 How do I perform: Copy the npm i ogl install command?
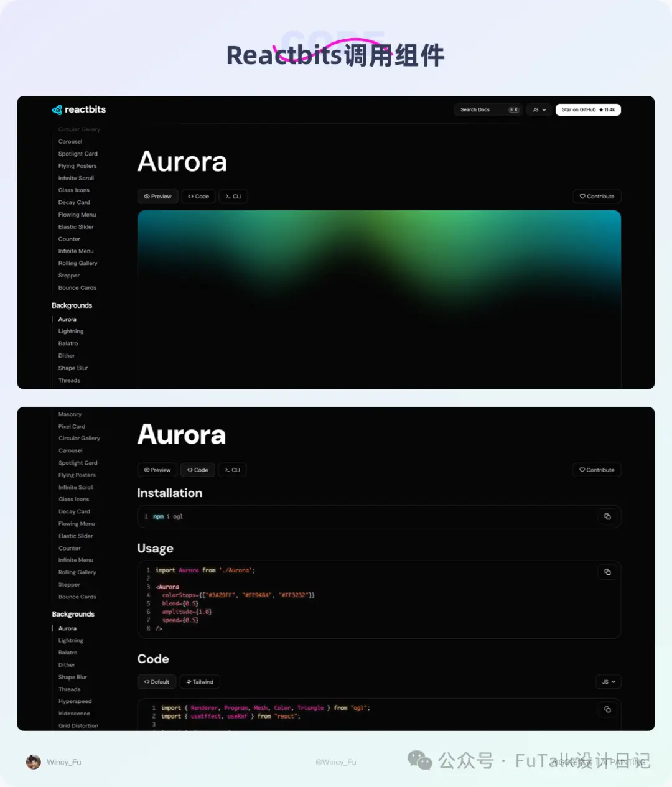point(607,516)
